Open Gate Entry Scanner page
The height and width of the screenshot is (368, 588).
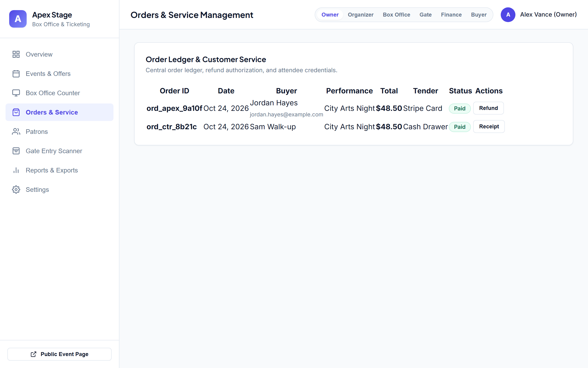[x=59, y=151]
